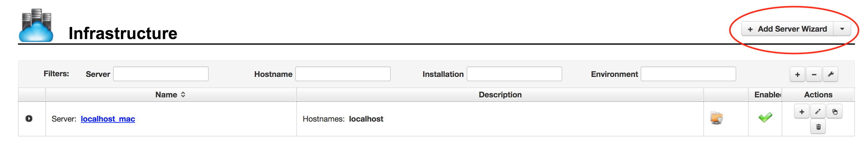
Task: Expand the localhost_mac server row
Action: (x=29, y=118)
